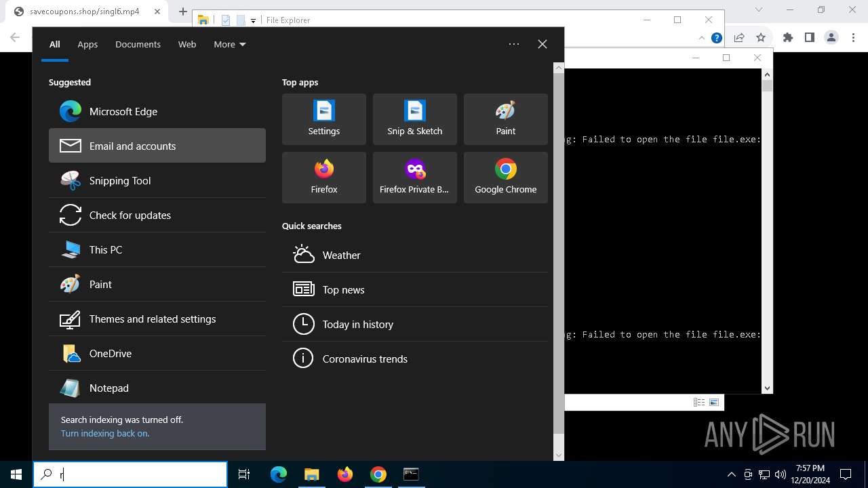Open Chrome profile avatar
The image size is (868, 488).
tap(831, 38)
